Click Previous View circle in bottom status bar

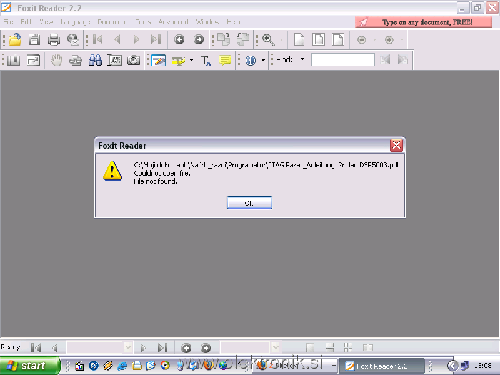click(x=186, y=348)
